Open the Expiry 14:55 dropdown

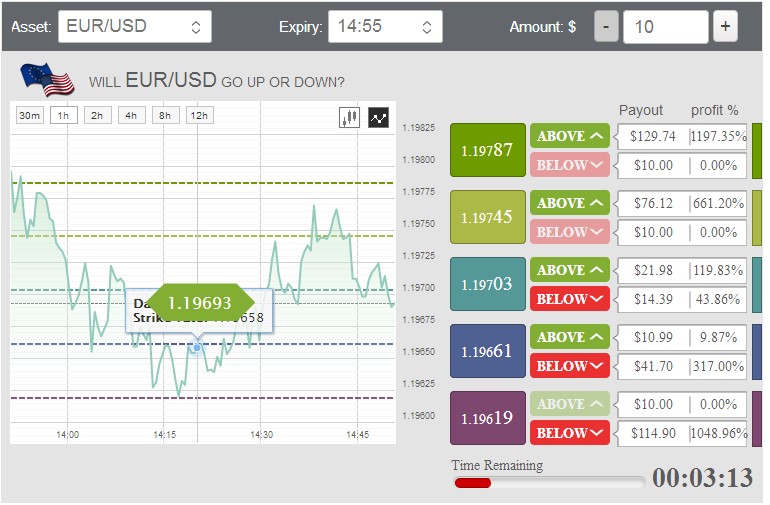point(385,27)
